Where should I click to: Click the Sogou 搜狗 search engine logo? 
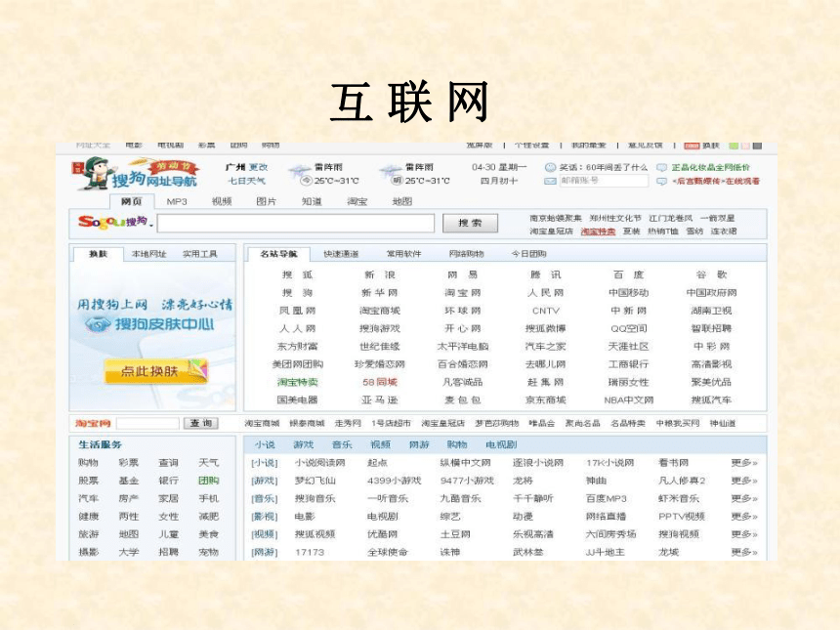(112, 222)
